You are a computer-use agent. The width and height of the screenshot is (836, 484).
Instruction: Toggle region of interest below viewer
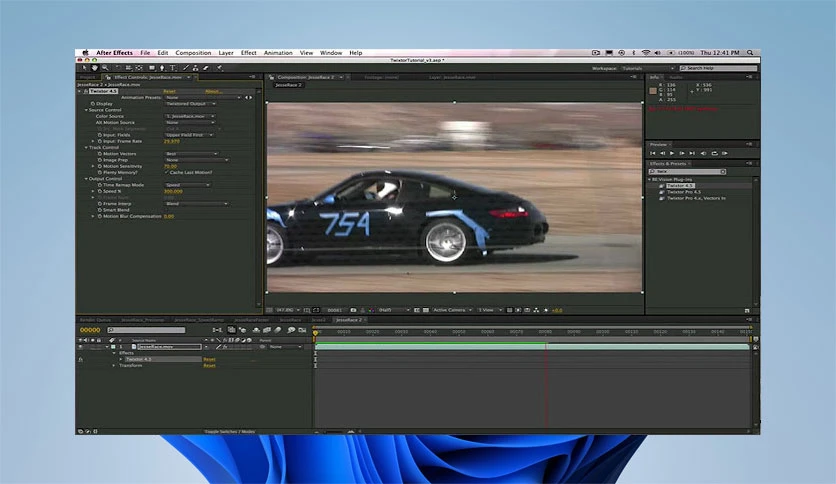point(417,310)
